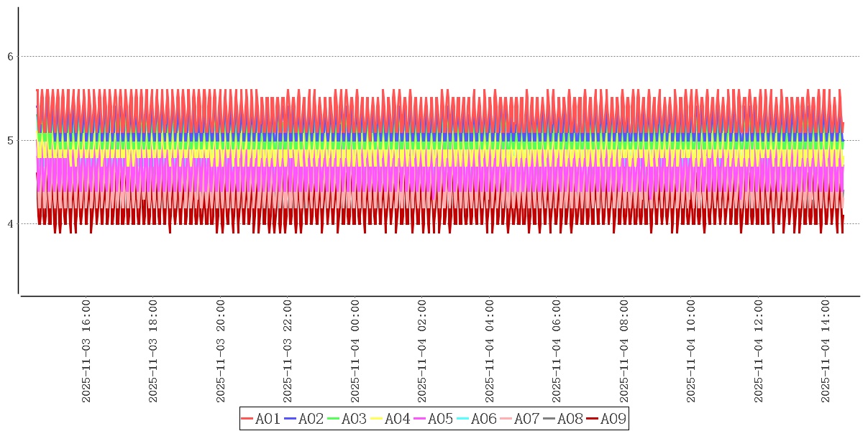Viewport: 868px width, 431px height.
Task: Pick the 2025-11-03 22:00 time label
Action: click(x=288, y=351)
